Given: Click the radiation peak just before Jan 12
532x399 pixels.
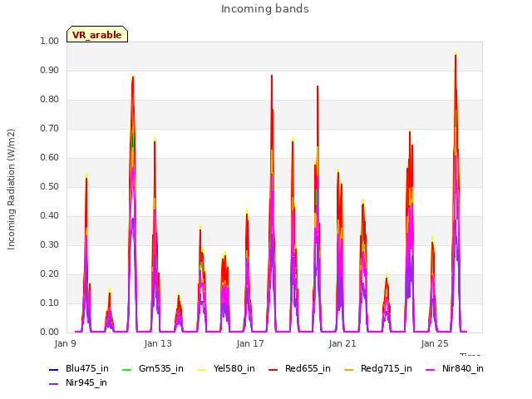Looking at the screenshot, I should point(133,76).
